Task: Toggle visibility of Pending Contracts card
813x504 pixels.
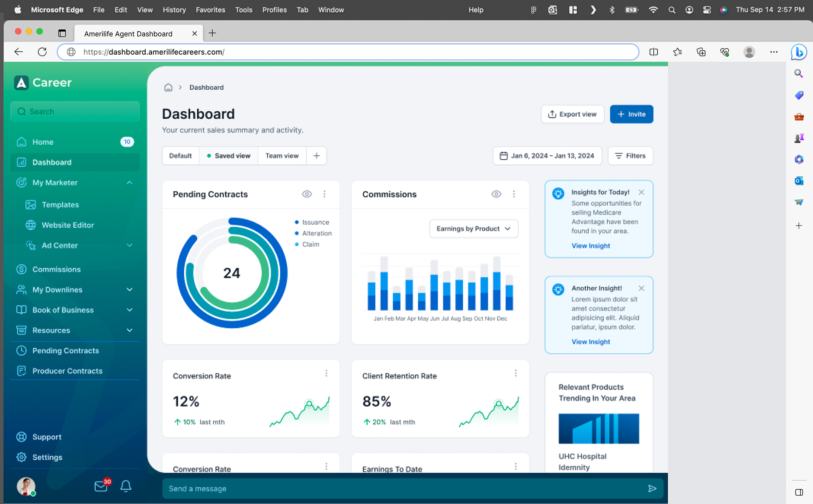Action: tap(307, 194)
